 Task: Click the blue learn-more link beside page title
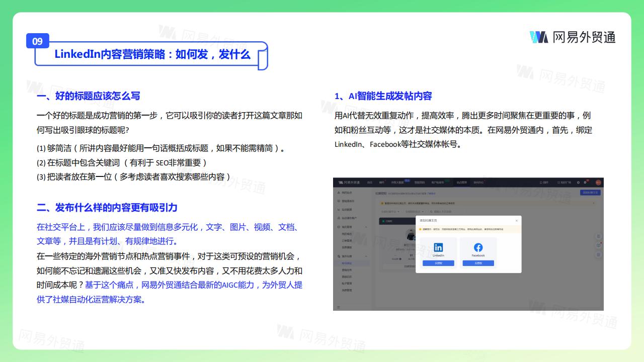click(x=432, y=194)
